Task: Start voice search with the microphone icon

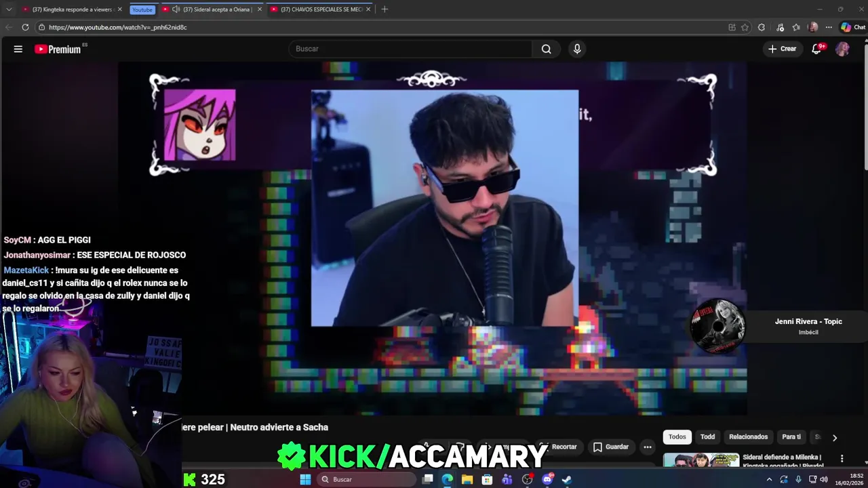Action: pos(577,49)
